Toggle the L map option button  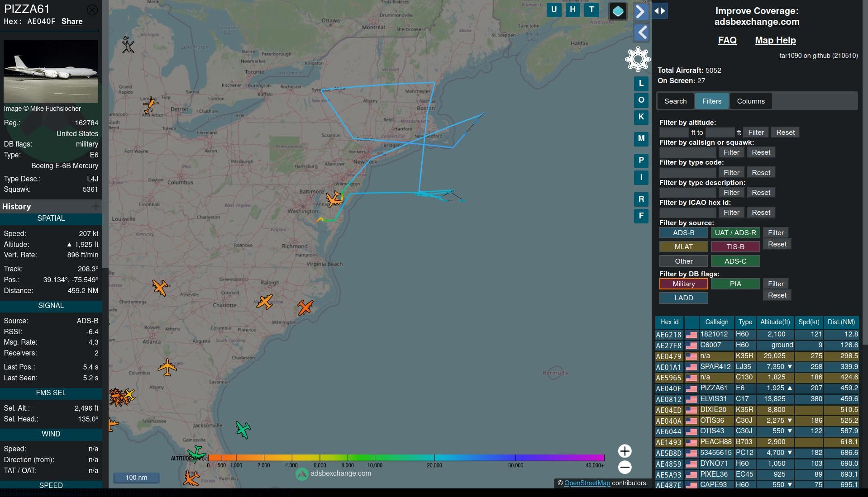[641, 83]
